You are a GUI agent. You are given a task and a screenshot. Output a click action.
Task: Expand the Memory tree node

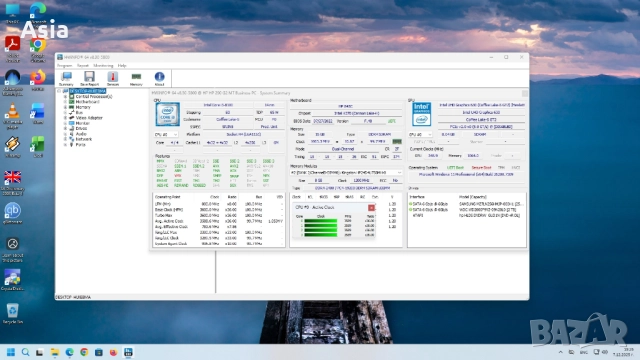65,107
